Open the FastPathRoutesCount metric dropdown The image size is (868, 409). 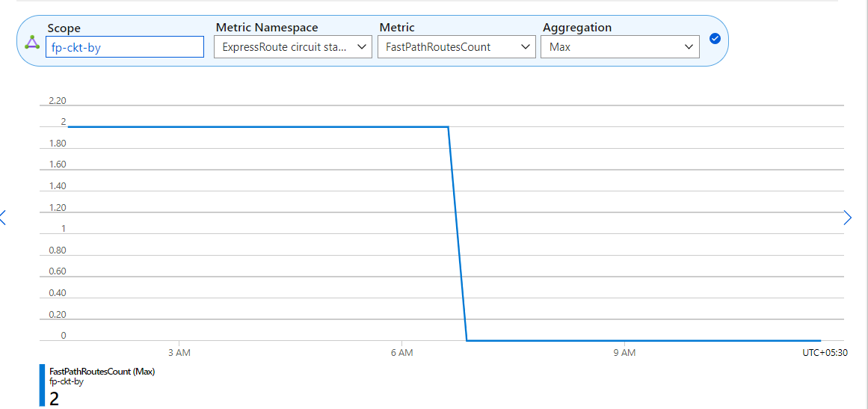coord(457,47)
